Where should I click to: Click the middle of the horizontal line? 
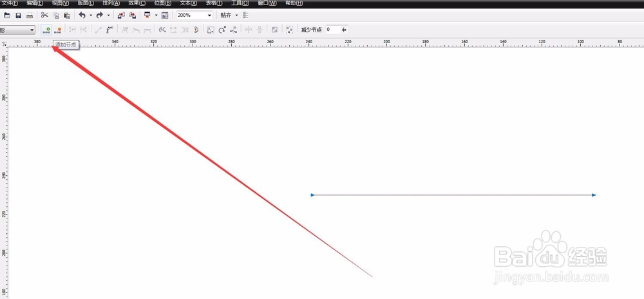pyautogui.click(x=453, y=195)
